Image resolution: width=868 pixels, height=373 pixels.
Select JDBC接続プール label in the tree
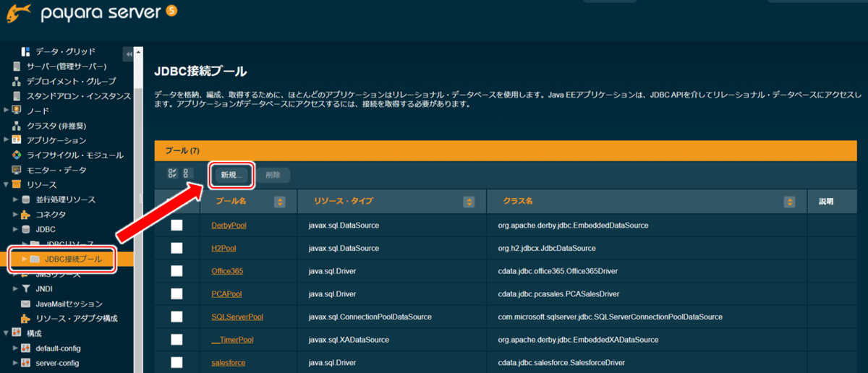pyautogui.click(x=73, y=259)
